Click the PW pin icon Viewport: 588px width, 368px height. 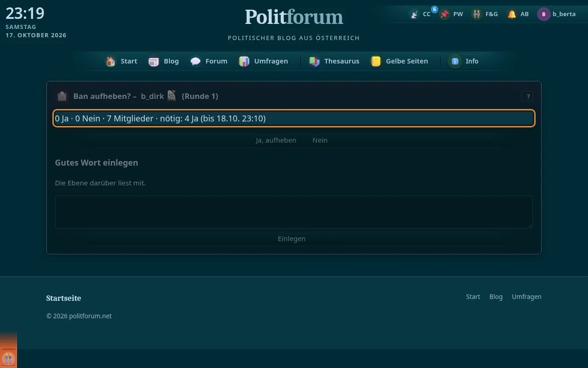(x=444, y=14)
